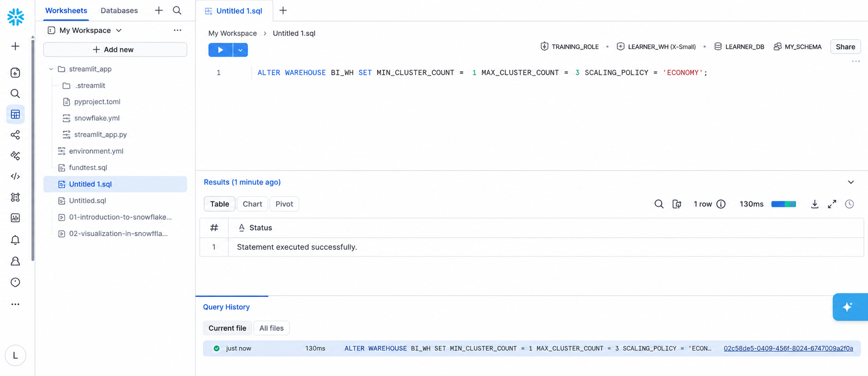
Task: Open the workspace three-dot menu
Action: coord(178,30)
